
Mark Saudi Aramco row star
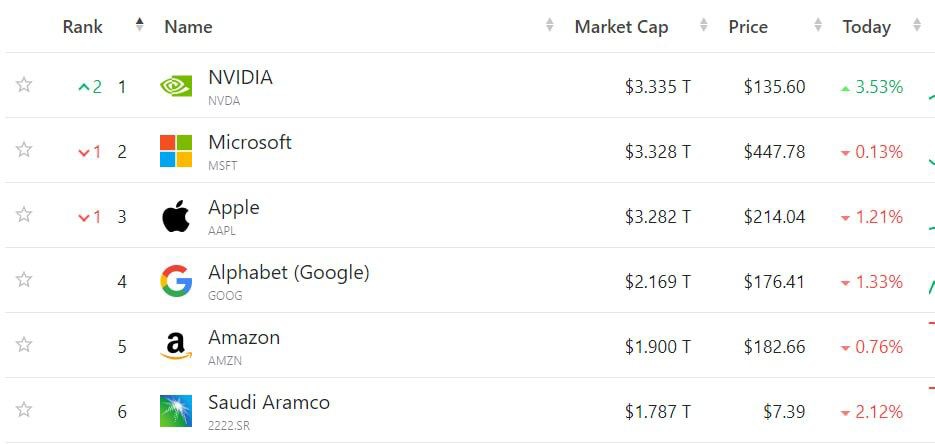[24, 410]
